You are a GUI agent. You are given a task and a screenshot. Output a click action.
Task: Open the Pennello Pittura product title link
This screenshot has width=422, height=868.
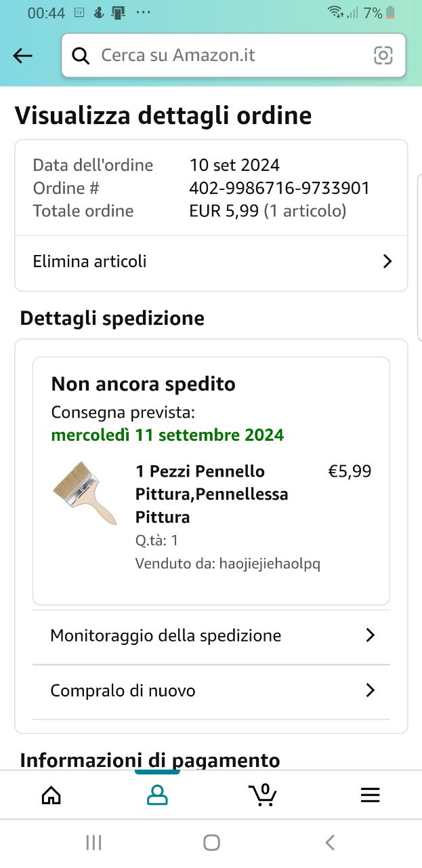click(212, 494)
